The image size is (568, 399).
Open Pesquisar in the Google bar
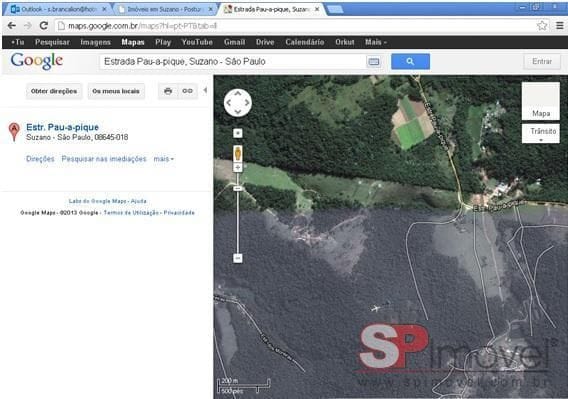[52, 42]
